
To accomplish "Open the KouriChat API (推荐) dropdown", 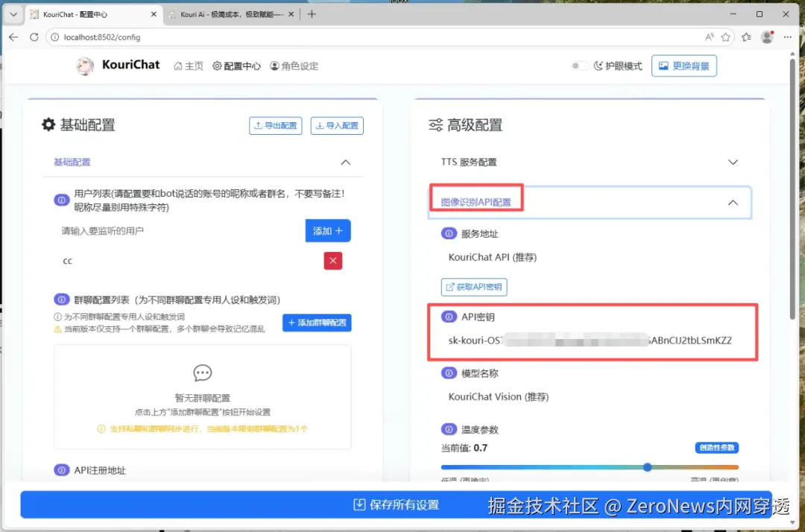I will click(590, 257).
